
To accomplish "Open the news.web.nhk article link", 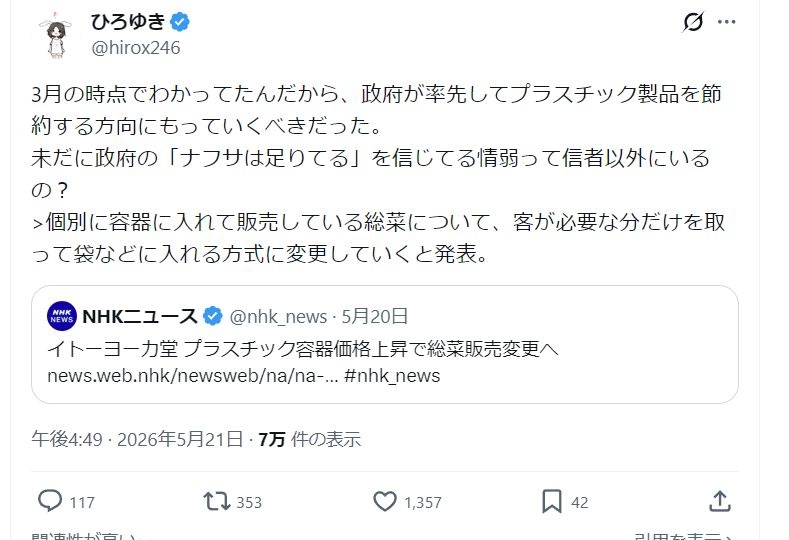I will [193, 376].
